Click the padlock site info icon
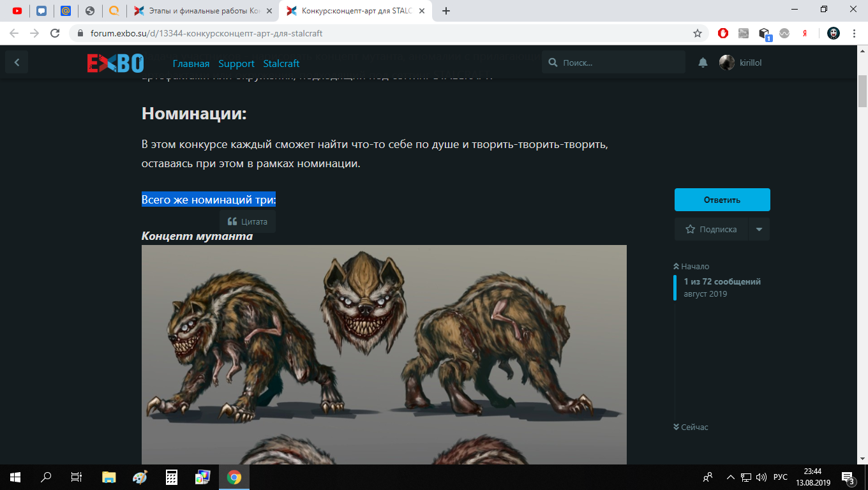The image size is (868, 490). pyautogui.click(x=80, y=33)
